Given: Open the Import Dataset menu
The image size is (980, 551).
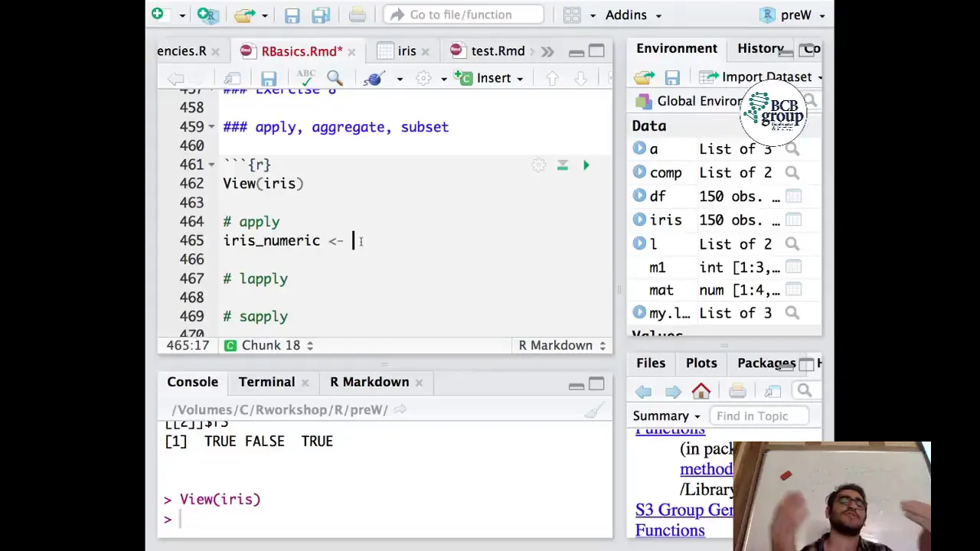Looking at the screenshot, I should 761,77.
